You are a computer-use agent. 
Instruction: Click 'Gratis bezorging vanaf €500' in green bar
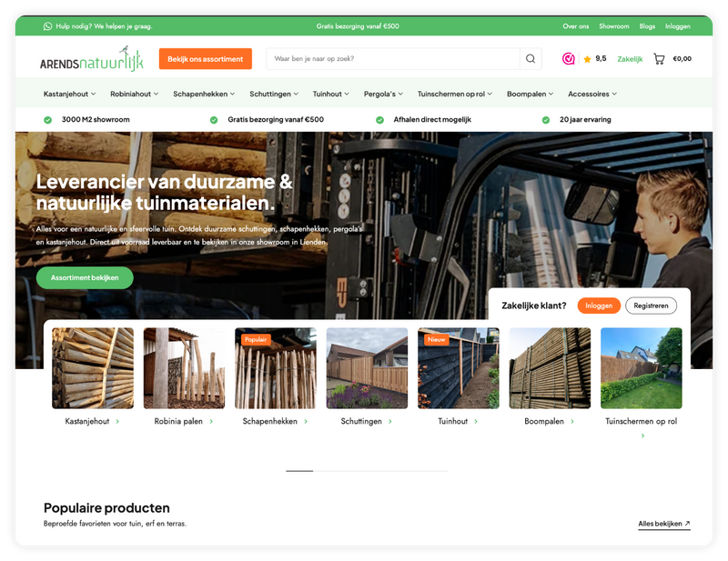click(358, 26)
